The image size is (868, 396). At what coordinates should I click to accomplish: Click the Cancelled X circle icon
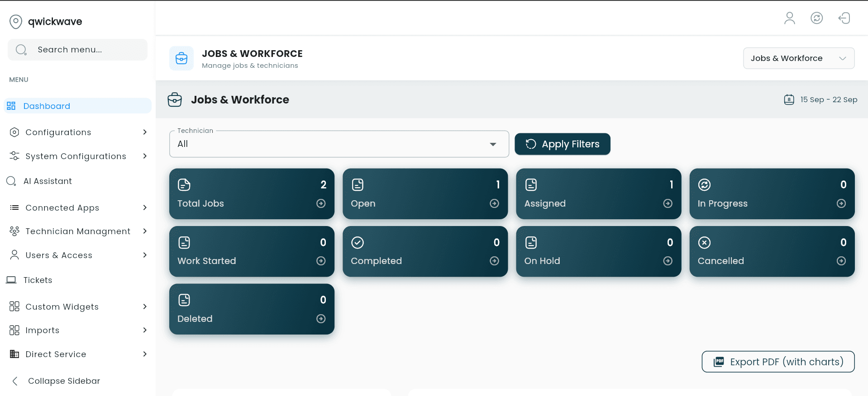coord(704,243)
